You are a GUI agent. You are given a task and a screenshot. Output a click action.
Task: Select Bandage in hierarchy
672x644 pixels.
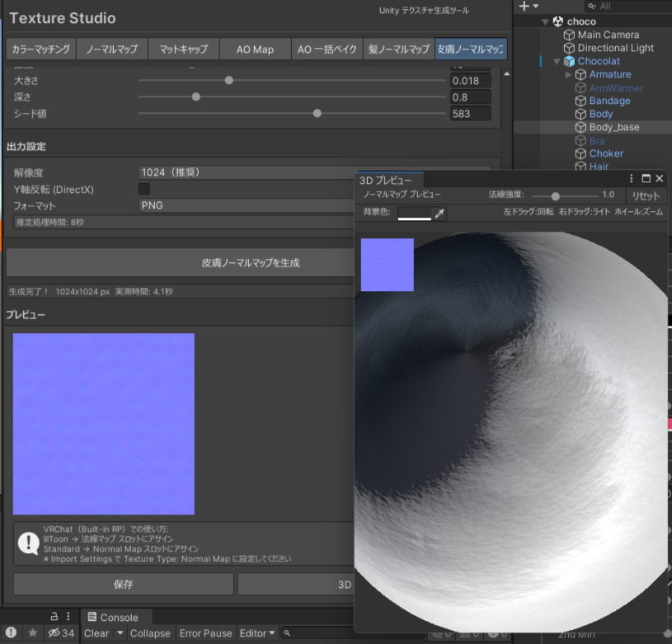[609, 101]
